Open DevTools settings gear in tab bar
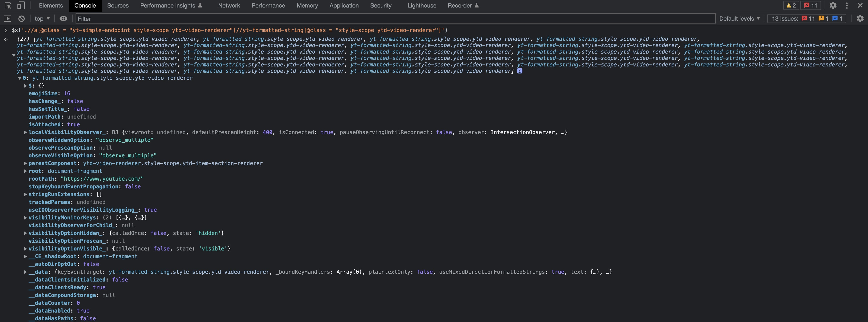 833,5
